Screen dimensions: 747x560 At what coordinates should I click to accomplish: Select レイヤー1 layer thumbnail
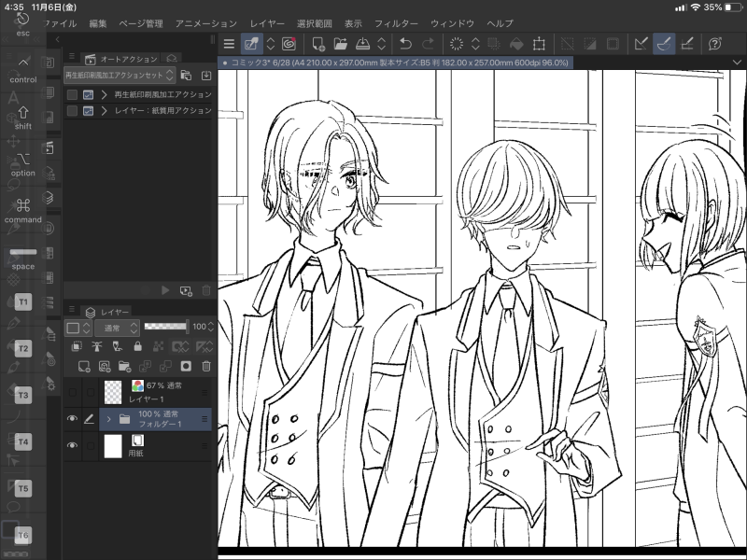113,392
